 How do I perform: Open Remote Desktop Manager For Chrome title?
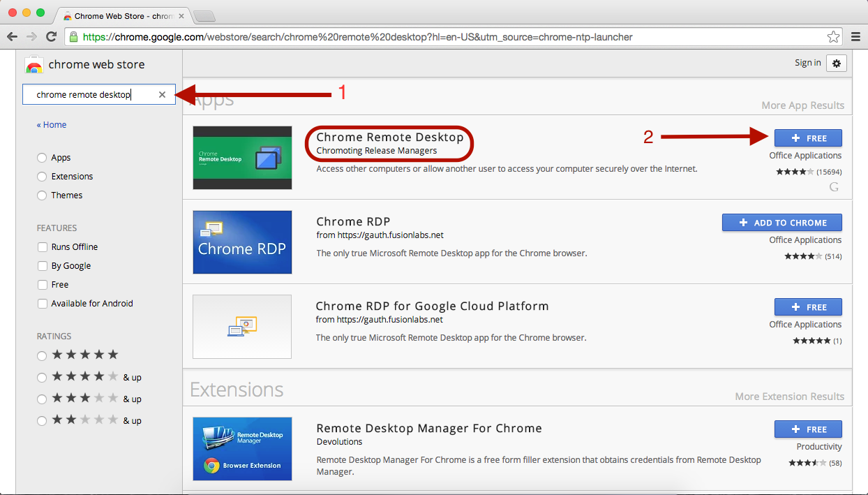point(429,429)
